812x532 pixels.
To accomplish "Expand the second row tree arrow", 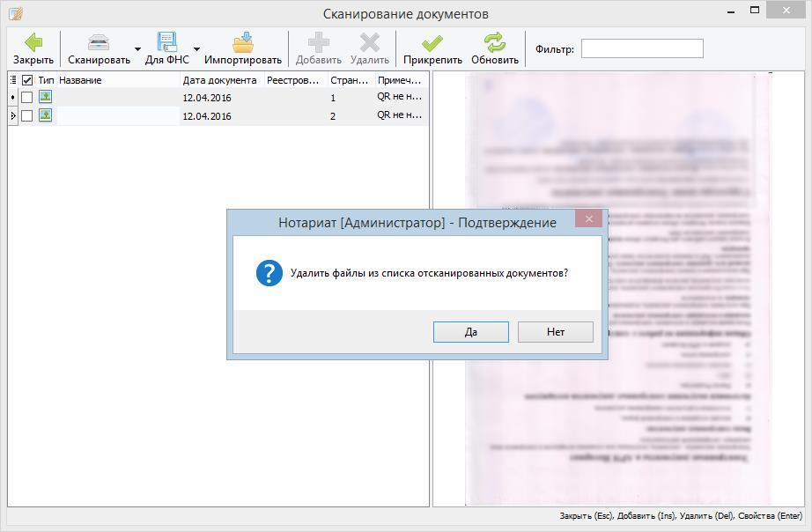I will [x=12, y=116].
